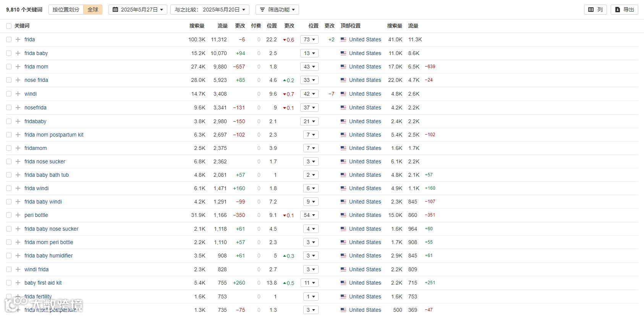The width and height of the screenshot is (644, 316).
Task: Click plus icon next to fridababy
Action: (x=18, y=121)
